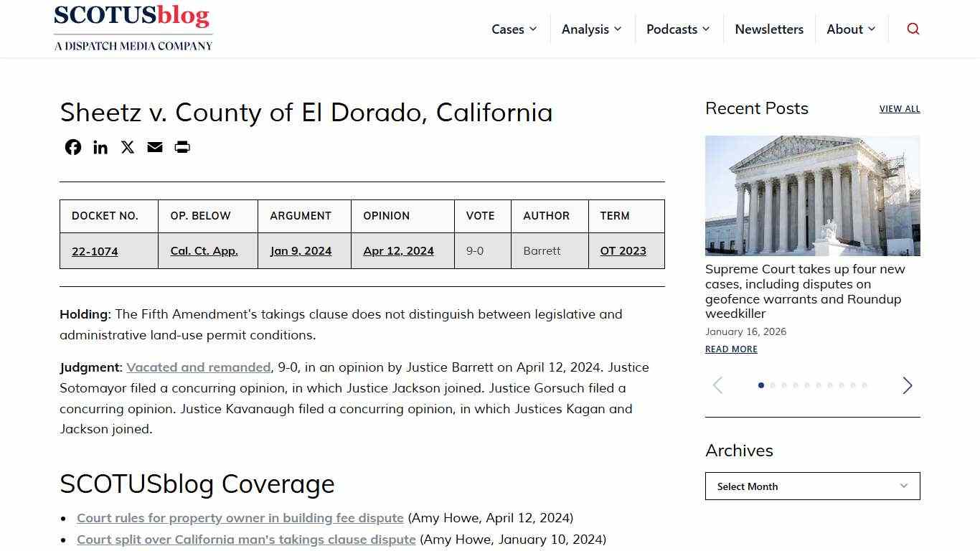
Task: Go back in the Recent Posts carousel
Action: click(717, 385)
